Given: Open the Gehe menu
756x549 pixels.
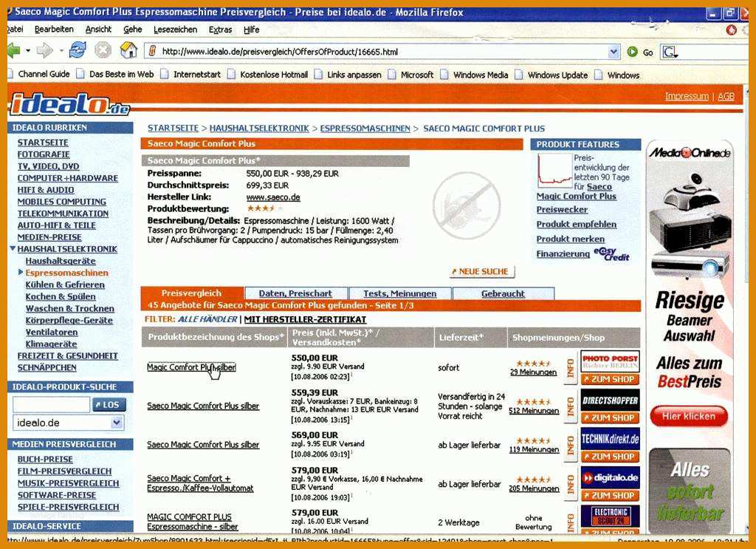Looking at the screenshot, I should point(133,30).
